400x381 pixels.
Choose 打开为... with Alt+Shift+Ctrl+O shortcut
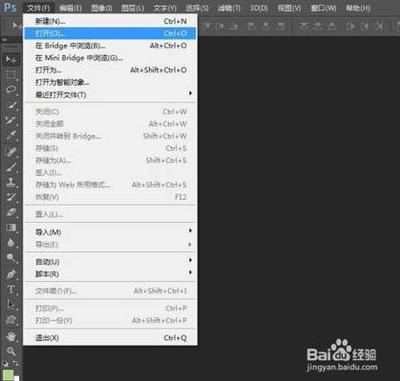click(110, 70)
